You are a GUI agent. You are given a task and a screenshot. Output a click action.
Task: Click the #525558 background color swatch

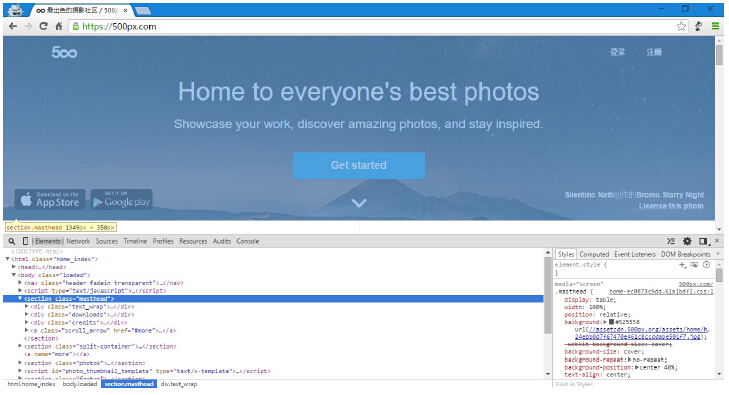click(x=611, y=322)
